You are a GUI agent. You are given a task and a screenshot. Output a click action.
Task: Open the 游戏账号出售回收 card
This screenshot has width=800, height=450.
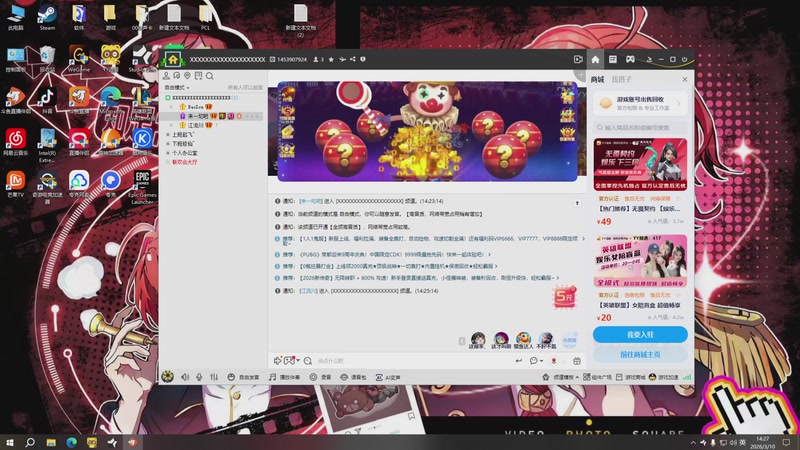(x=640, y=104)
